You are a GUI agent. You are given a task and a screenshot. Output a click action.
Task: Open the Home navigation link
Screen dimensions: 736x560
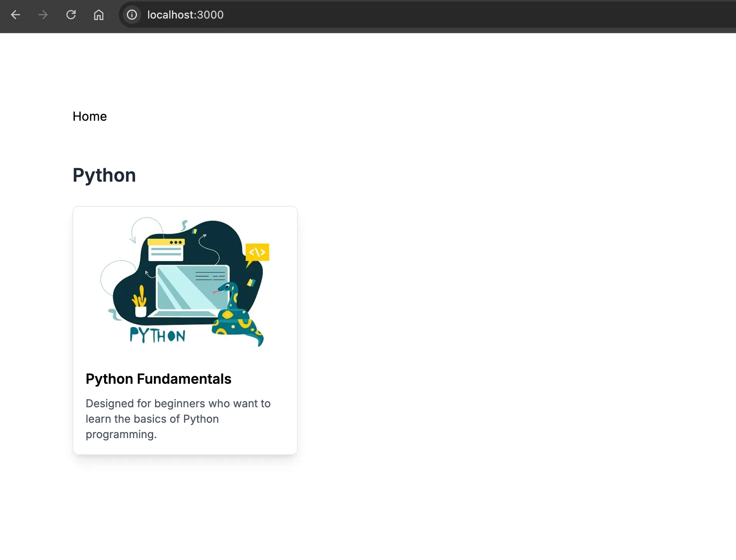click(89, 116)
